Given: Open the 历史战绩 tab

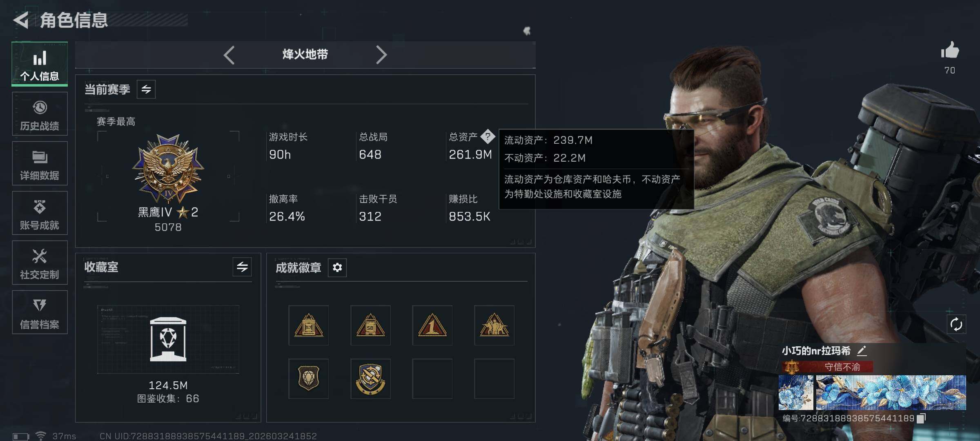Looking at the screenshot, I should [x=40, y=114].
